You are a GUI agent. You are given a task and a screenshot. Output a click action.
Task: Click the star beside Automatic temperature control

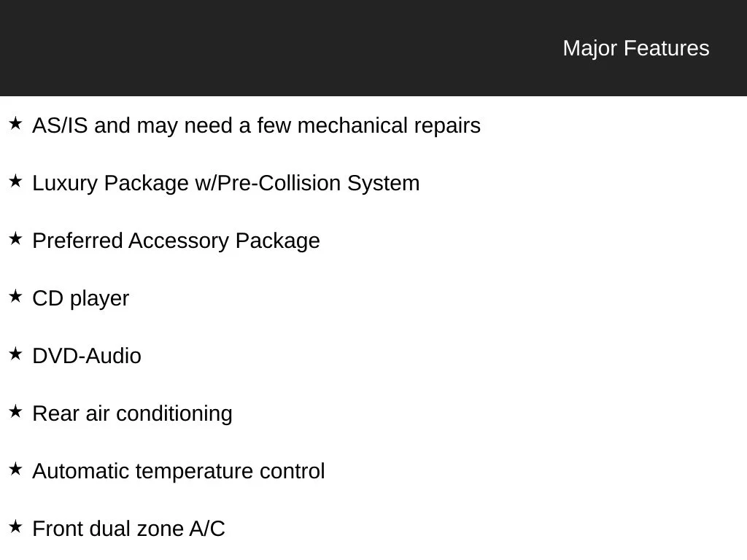pos(15,469)
